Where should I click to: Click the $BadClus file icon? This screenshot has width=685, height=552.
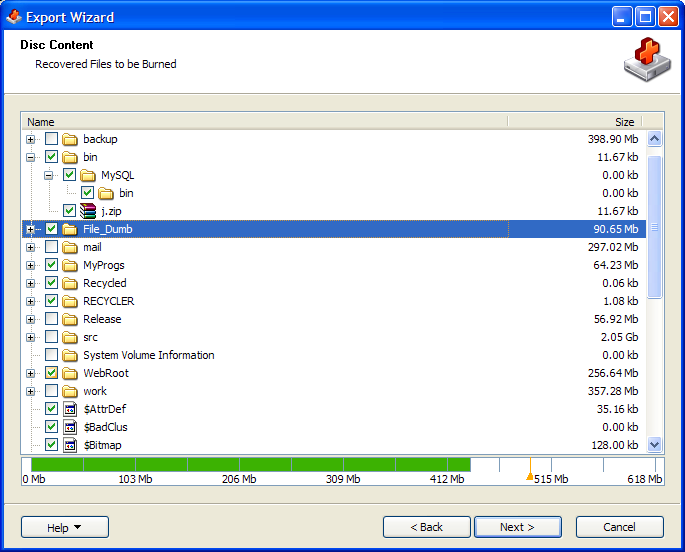point(70,427)
